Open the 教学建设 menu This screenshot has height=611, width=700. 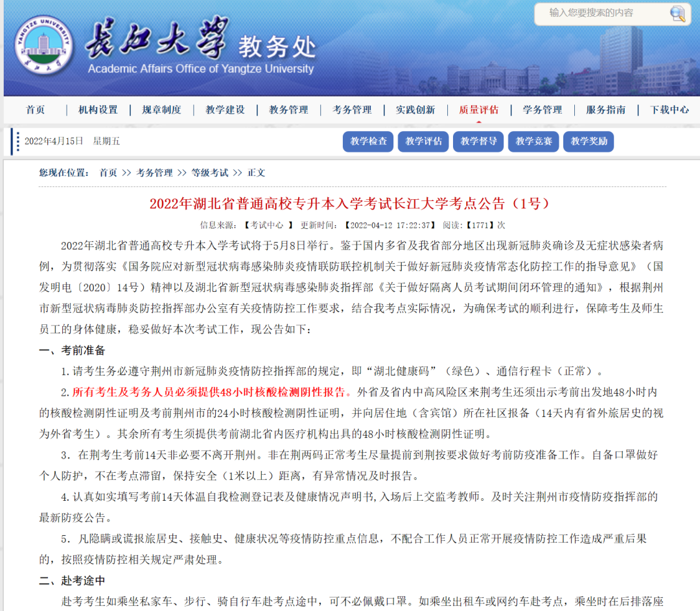[226, 110]
